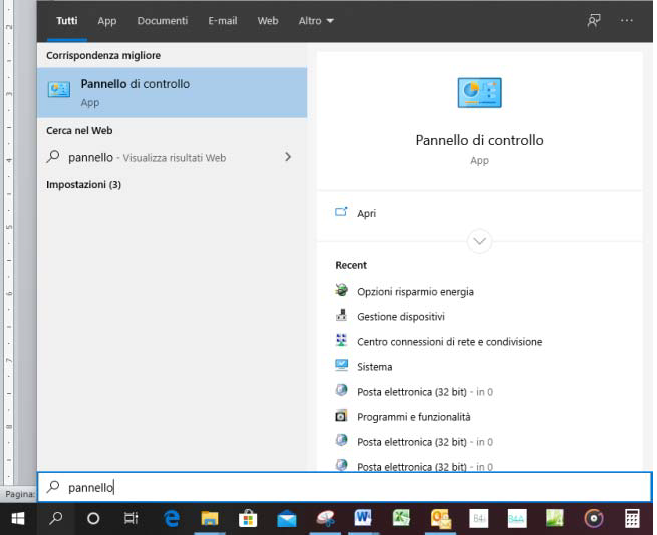Open the B4i app on taskbar
Screen dimensions: 657x535
[x=479, y=519]
